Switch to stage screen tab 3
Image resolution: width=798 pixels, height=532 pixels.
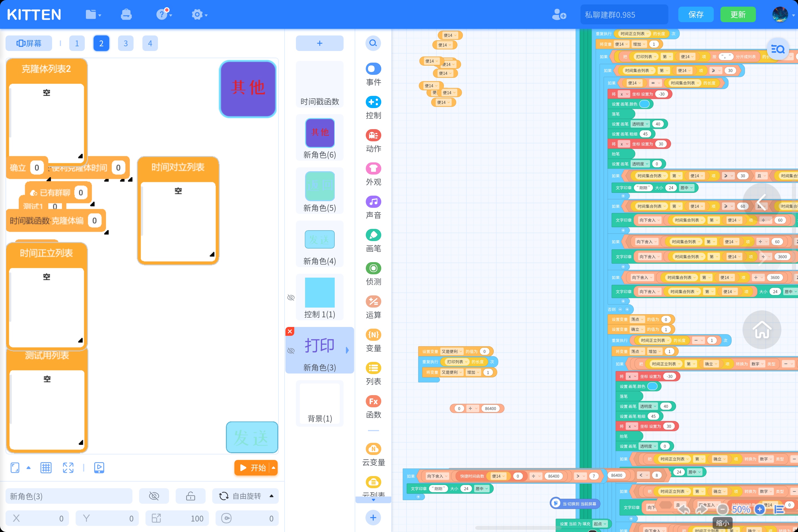coord(126,43)
